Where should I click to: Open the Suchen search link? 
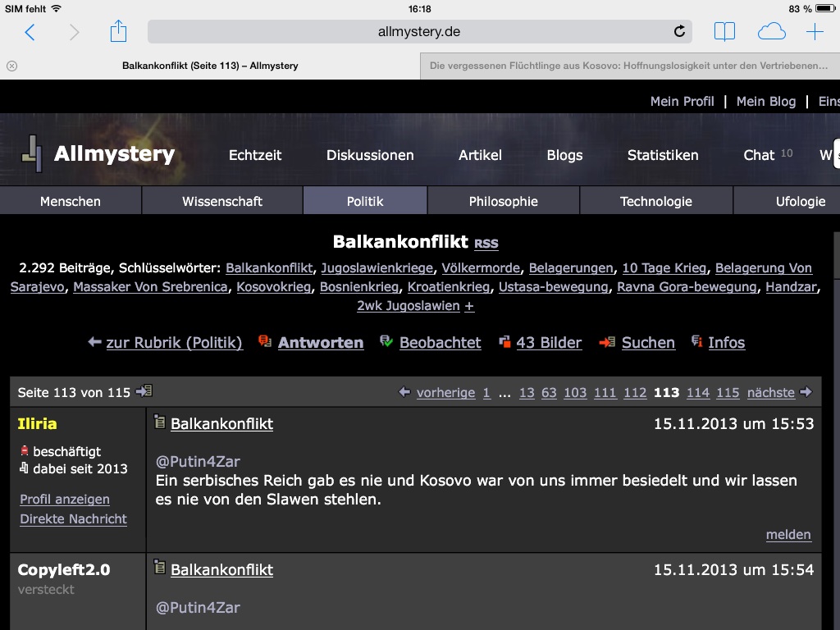point(648,342)
